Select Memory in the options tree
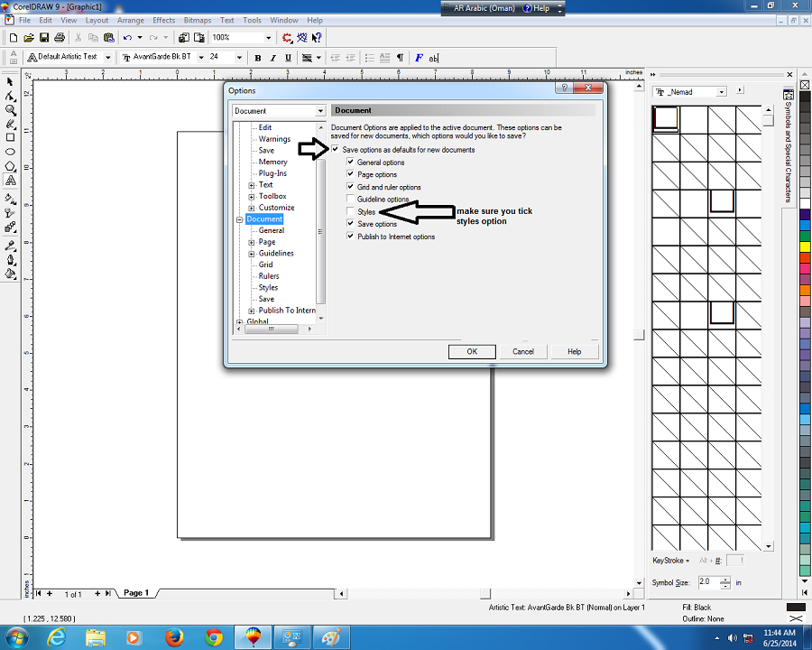812x650 pixels. pos(272,162)
